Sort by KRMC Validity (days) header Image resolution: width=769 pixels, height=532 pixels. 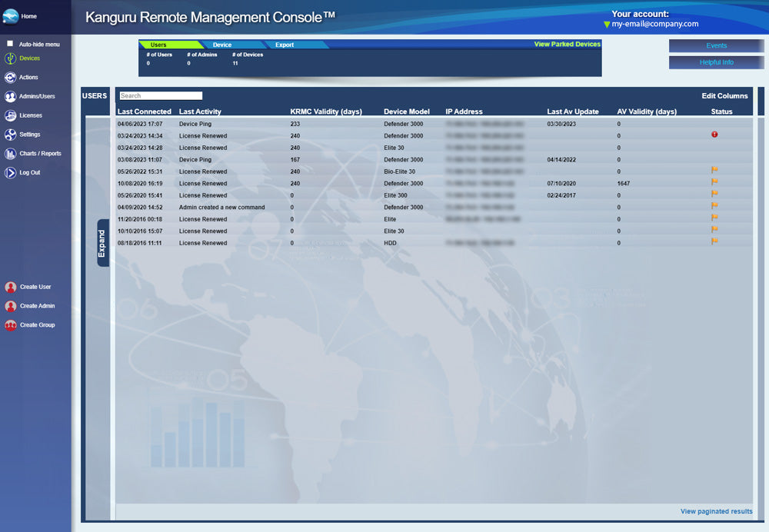326,111
